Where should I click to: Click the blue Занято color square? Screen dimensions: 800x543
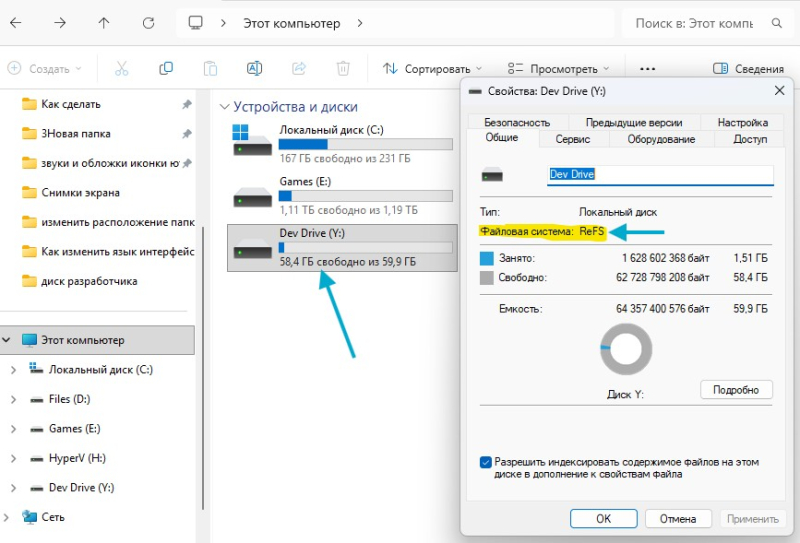point(487,258)
